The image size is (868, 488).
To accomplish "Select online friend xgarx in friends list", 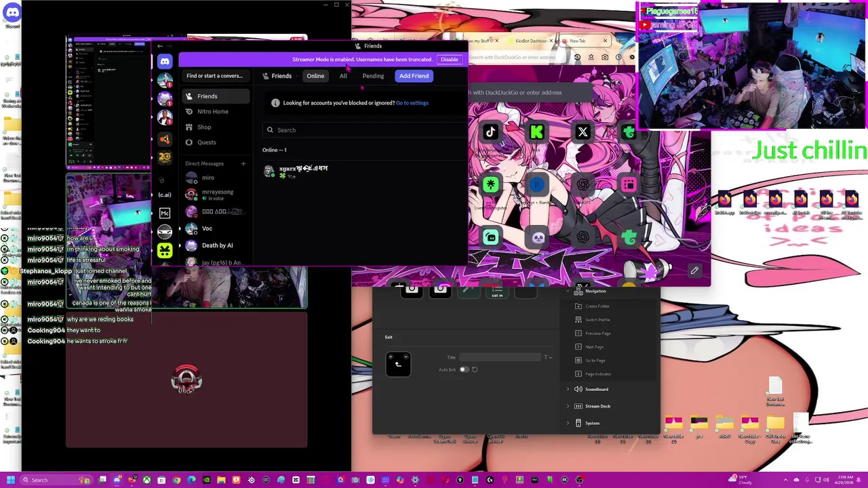I will (x=365, y=171).
